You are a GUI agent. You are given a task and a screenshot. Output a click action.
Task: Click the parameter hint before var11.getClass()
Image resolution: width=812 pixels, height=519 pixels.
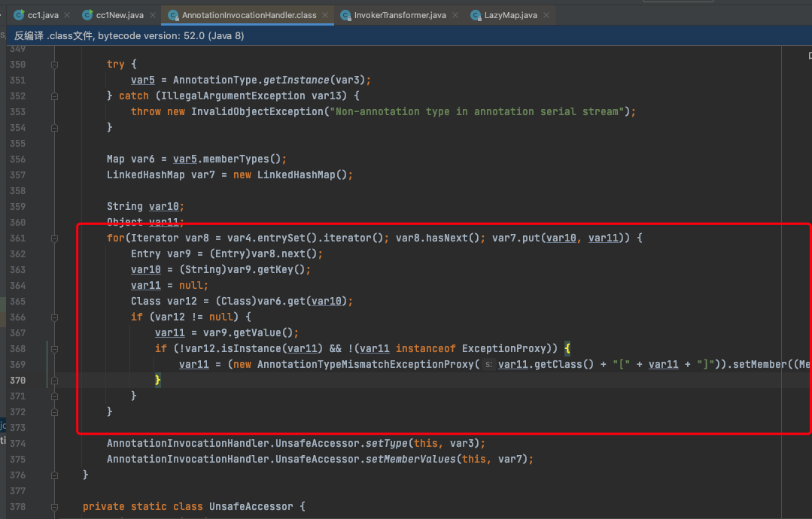[488, 365]
